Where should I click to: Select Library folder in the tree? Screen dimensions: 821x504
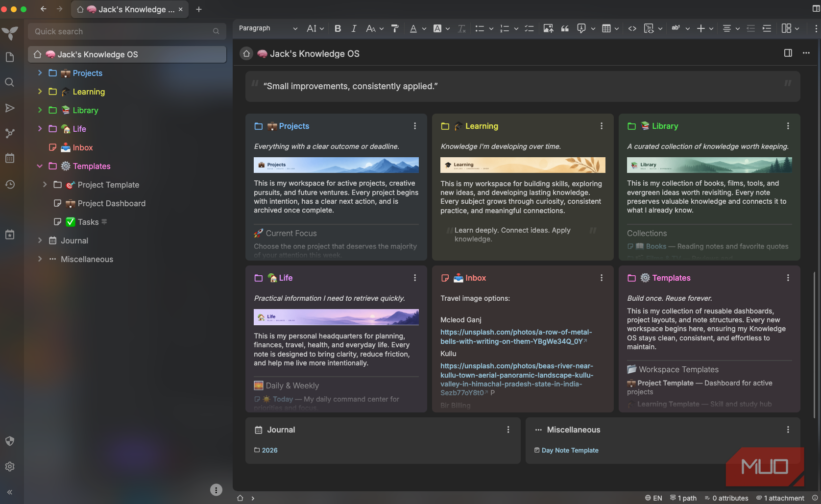click(85, 110)
